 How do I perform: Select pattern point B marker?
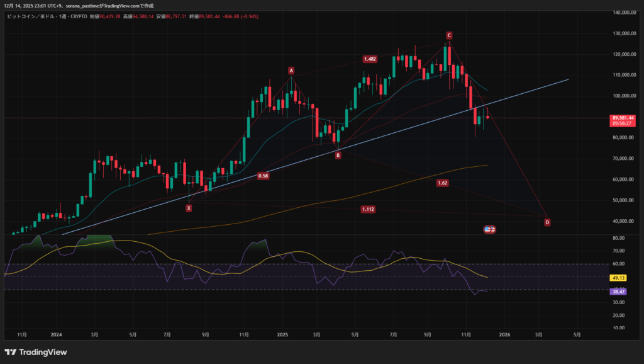[x=338, y=155]
